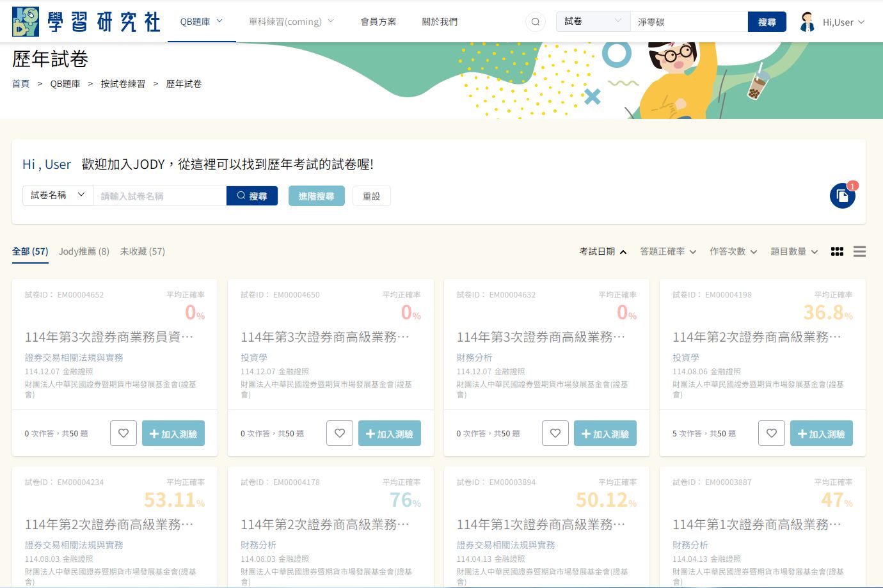Screen dimensions: 883x588
Task: Click the round magnifier icon in header
Action: click(x=536, y=22)
